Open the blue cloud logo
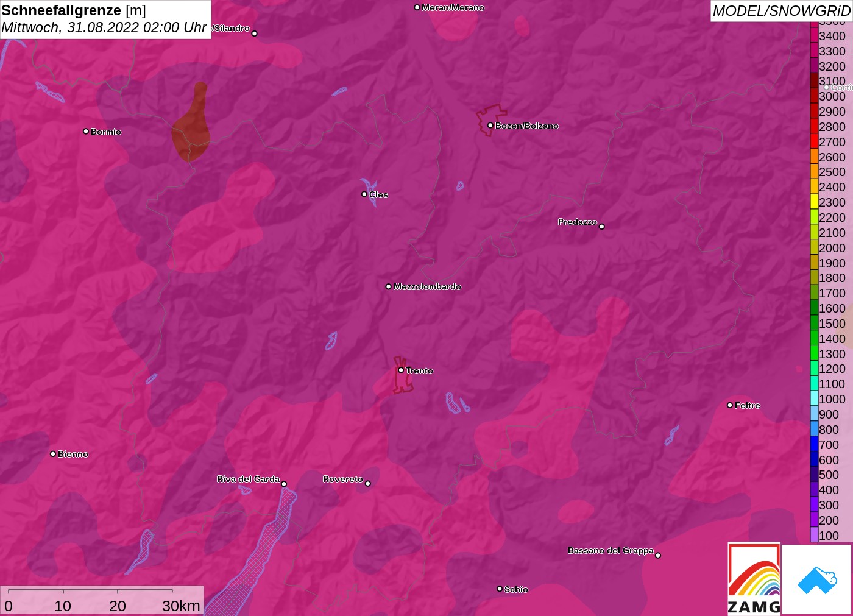 pos(817,579)
